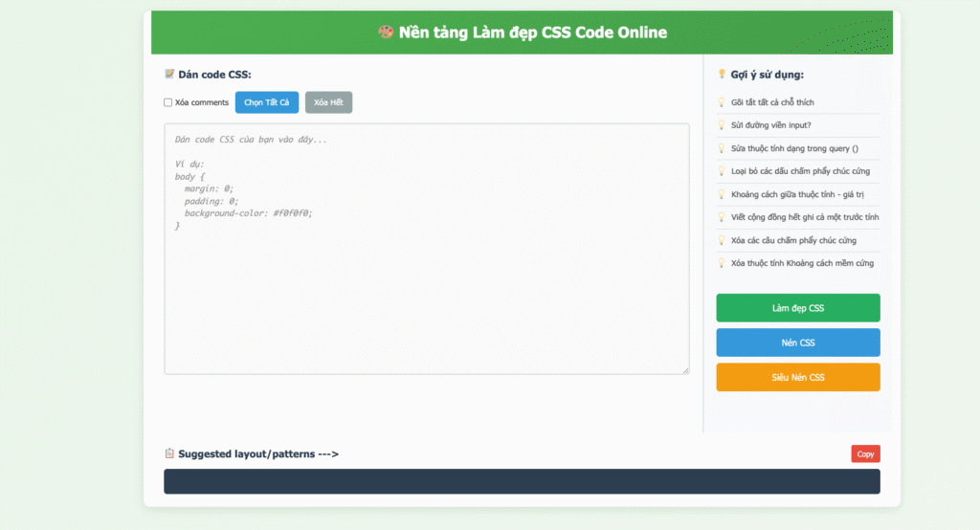Select tip "Xóa thuộc tính Khoảng cách mềm cứng"
The height and width of the screenshot is (530, 980).
coord(801,263)
